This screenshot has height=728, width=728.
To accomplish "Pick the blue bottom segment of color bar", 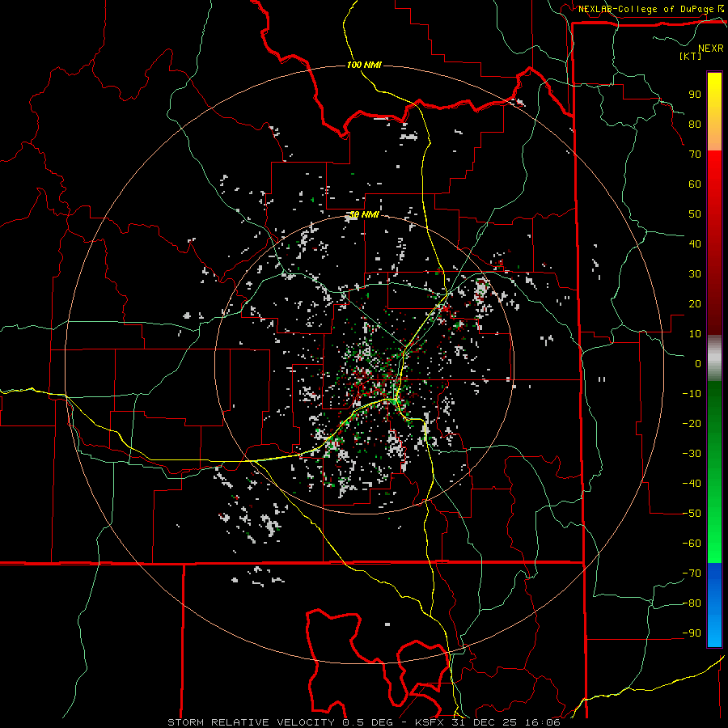I will pyautogui.click(x=714, y=605).
